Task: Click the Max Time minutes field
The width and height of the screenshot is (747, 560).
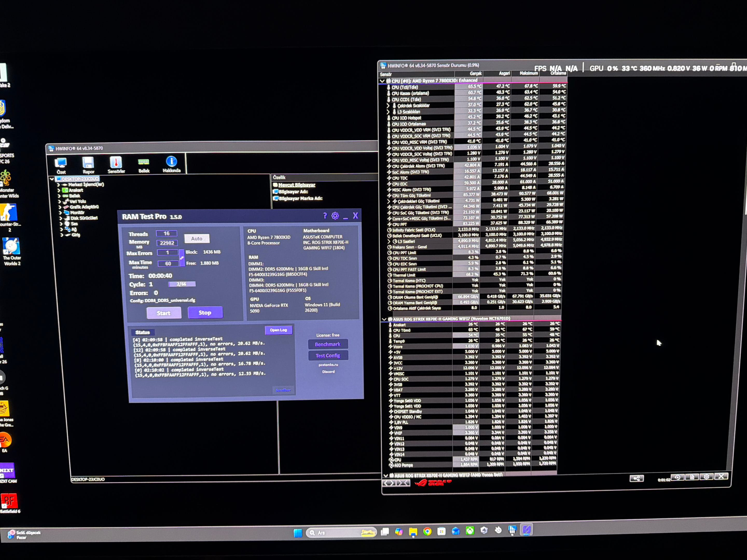Action: coord(168,263)
